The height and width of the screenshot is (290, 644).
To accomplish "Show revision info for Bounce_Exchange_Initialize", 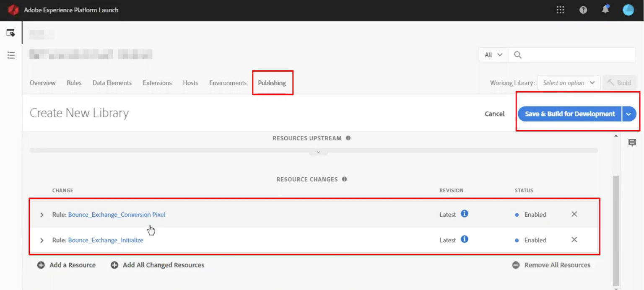I will click(465, 239).
